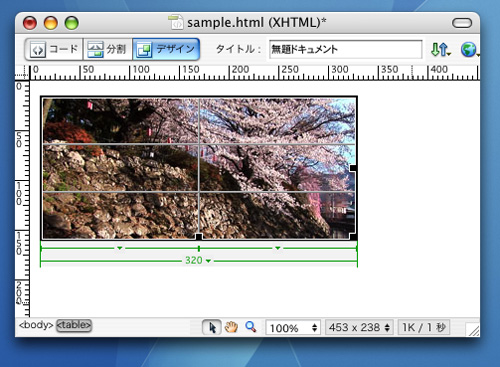Activate the Zoom magnifier tool
This screenshot has width=500, height=367.
[251, 327]
